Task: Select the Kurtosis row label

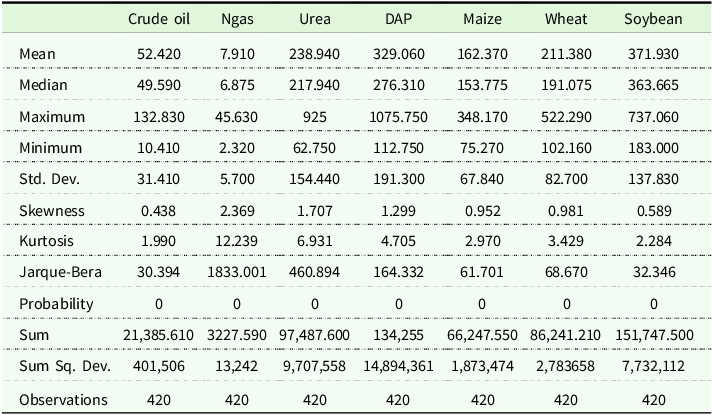Action: coord(46,241)
